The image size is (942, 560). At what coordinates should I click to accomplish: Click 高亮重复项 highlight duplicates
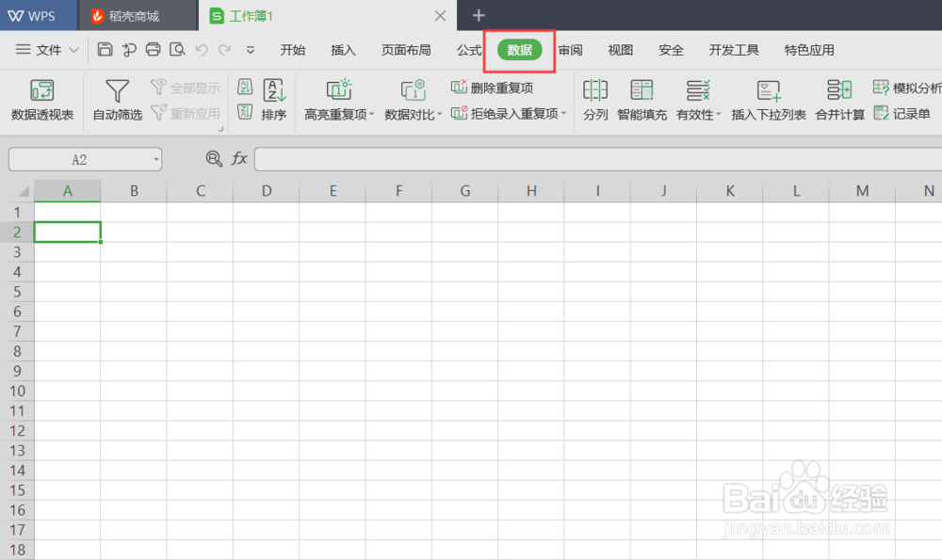pyautogui.click(x=339, y=100)
